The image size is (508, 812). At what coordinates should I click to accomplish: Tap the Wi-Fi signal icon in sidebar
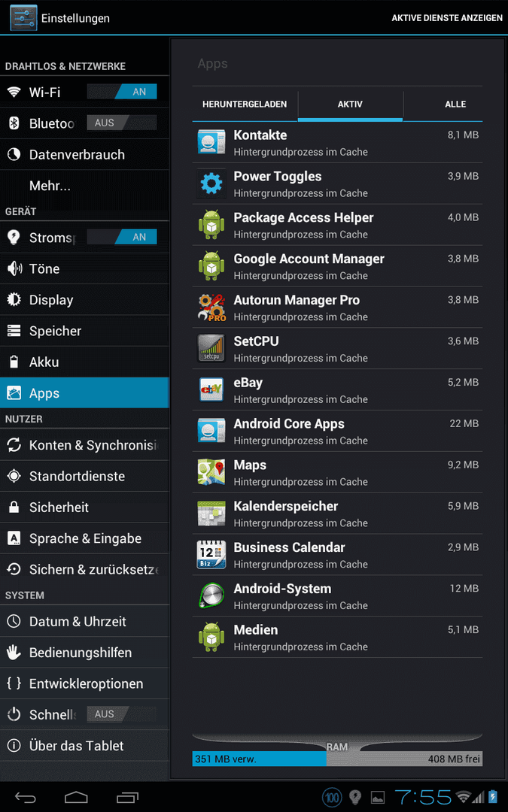pyautogui.click(x=14, y=92)
